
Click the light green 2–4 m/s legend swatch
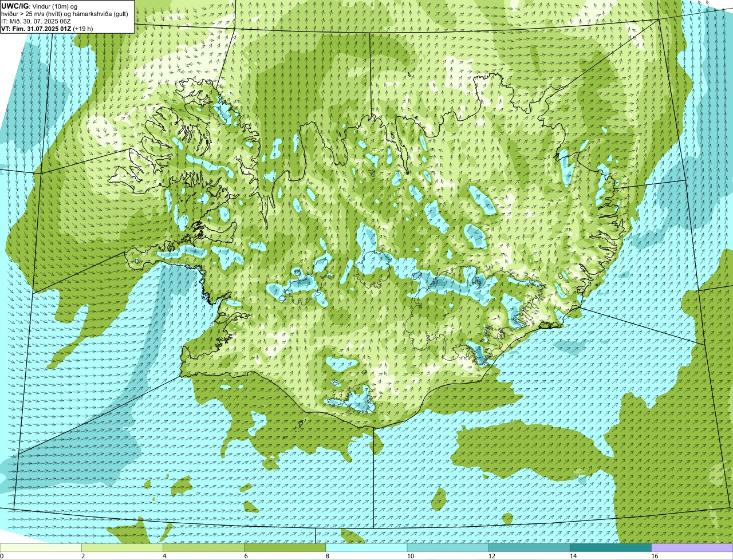(122, 548)
